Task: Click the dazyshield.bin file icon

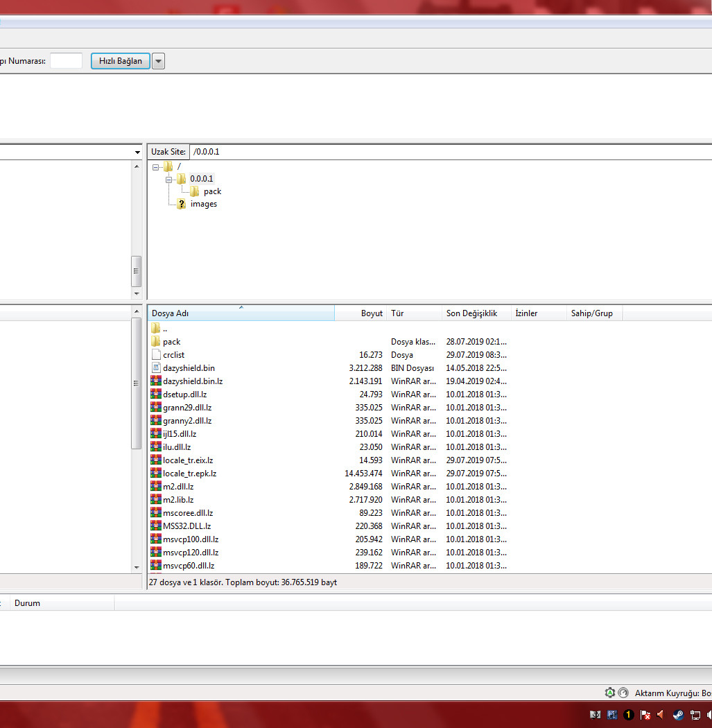Action: click(x=156, y=367)
